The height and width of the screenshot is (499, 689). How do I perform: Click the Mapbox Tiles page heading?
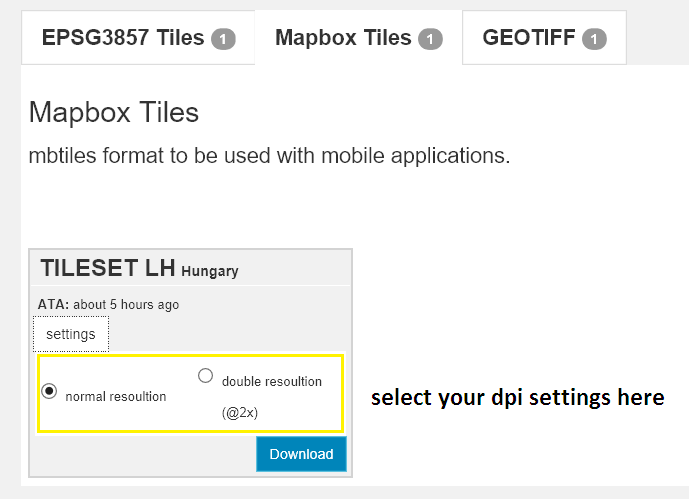(114, 112)
